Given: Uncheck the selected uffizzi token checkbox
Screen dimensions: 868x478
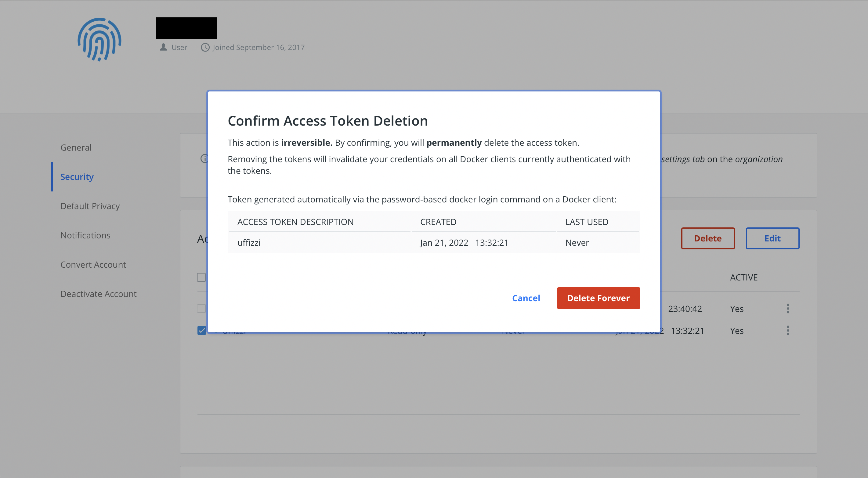Looking at the screenshot, I should [201, 330].
